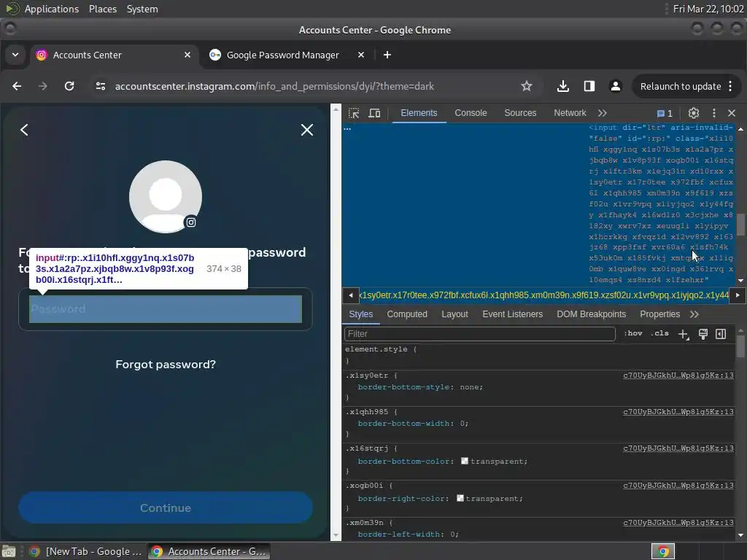Show more DevTools tabs chevron
The image size is (747, 560).
click(x=602, y=113)
